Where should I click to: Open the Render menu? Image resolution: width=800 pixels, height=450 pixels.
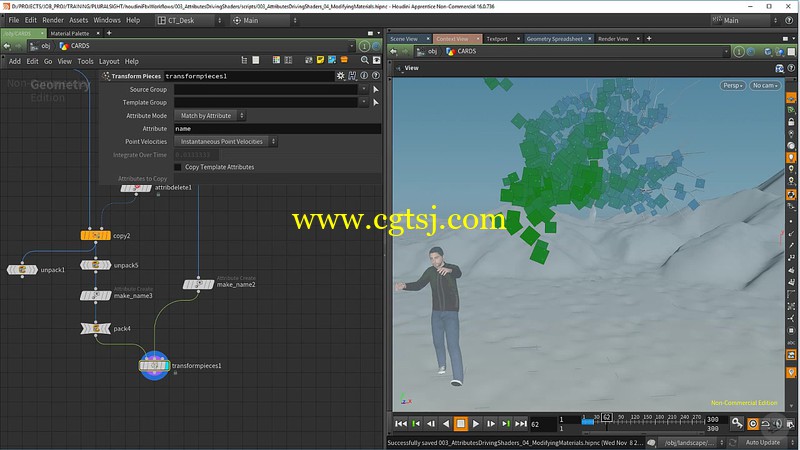(x=53, y=20)
